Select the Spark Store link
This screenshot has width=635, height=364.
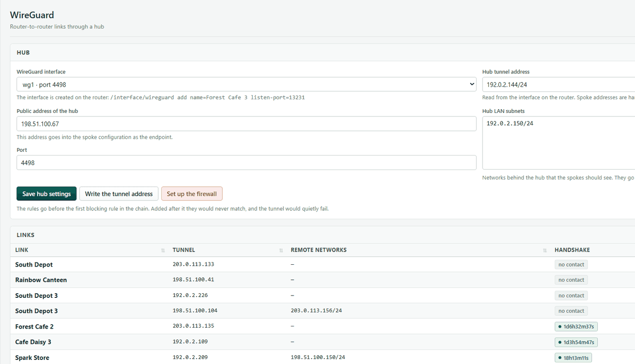pos(32,358)
